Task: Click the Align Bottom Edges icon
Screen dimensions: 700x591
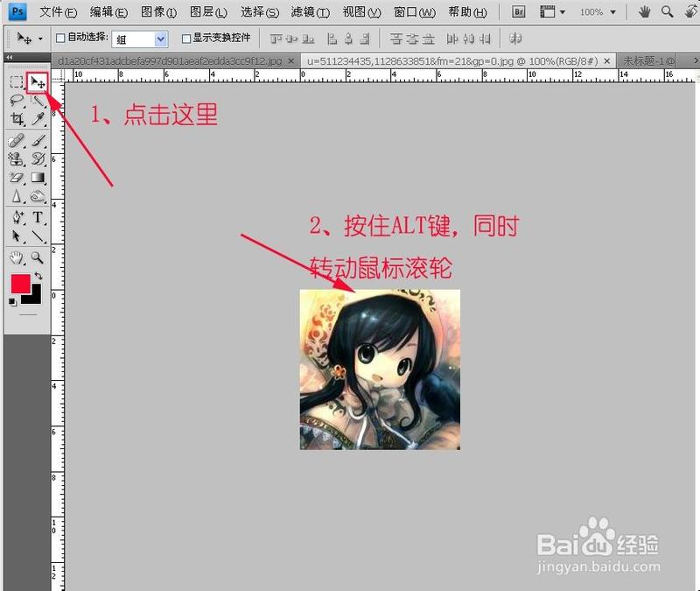Action: coord(309,39)
